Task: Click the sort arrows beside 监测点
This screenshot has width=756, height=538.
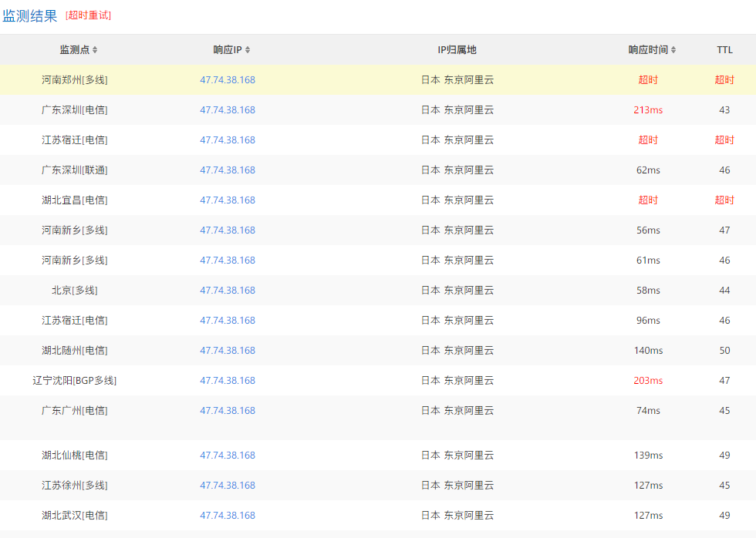Action: [x=95, y=50]
